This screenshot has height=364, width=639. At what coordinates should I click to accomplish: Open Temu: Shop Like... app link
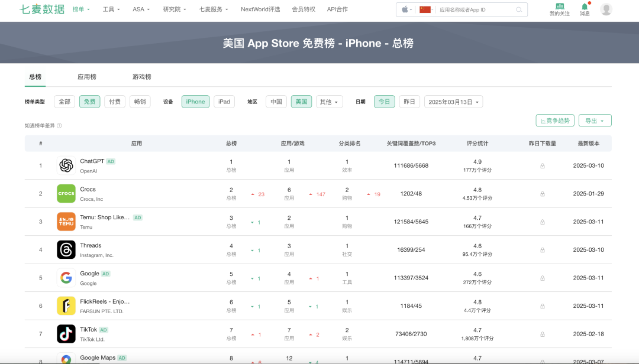tap(105, 217)
